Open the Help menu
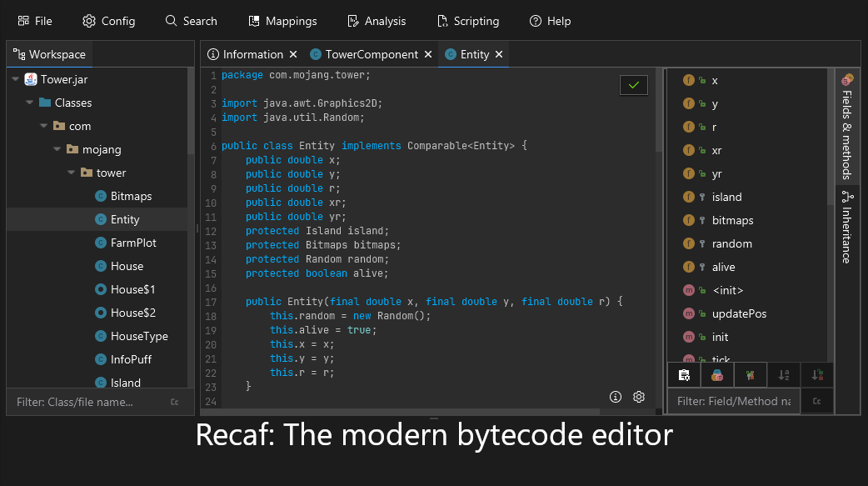This screenshot has width=868, height=486. point(550,21)
